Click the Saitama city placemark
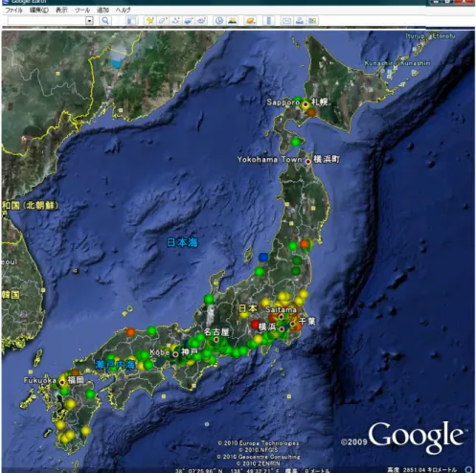Viewport: 476px width, 473px height. (x=281, y=317)
